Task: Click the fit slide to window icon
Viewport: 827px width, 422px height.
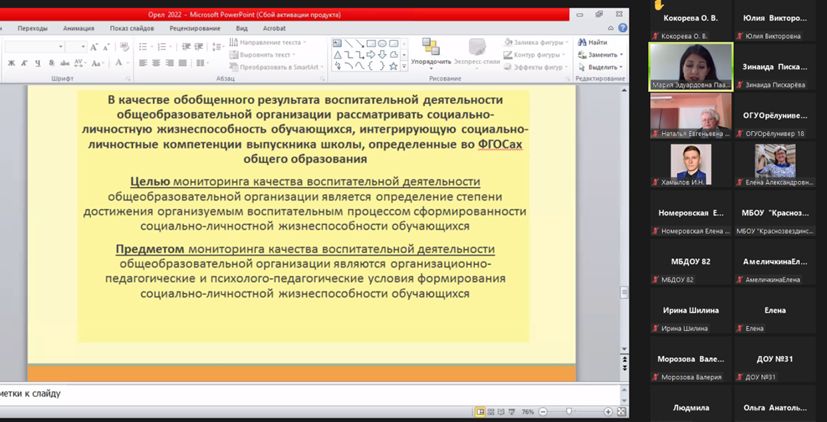Action: pyautogui.click(x=621, y=411)
